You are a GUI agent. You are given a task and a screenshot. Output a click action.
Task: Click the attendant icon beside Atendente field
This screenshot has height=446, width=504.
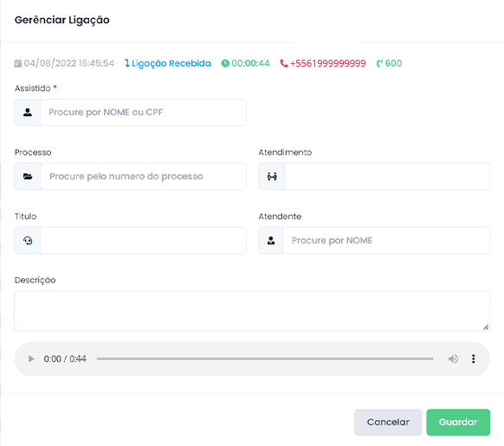(271, 241)
